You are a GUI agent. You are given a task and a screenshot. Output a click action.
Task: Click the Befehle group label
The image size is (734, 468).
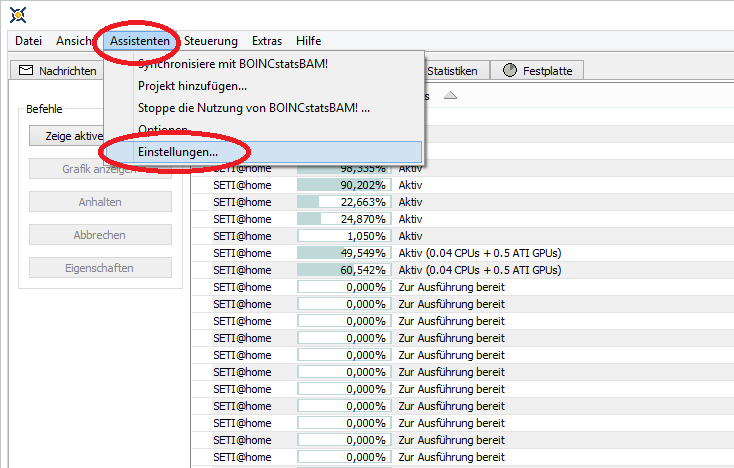coord(44,109)
